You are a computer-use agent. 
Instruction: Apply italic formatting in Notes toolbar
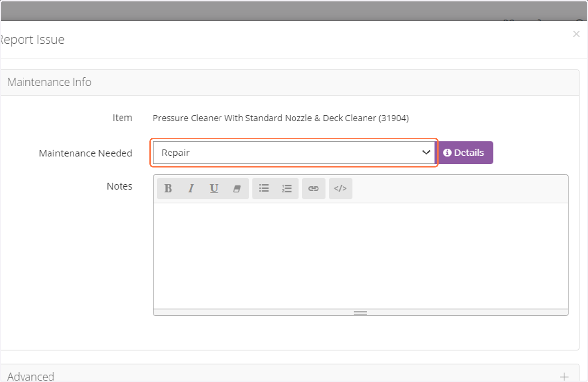tap(191, 189)
